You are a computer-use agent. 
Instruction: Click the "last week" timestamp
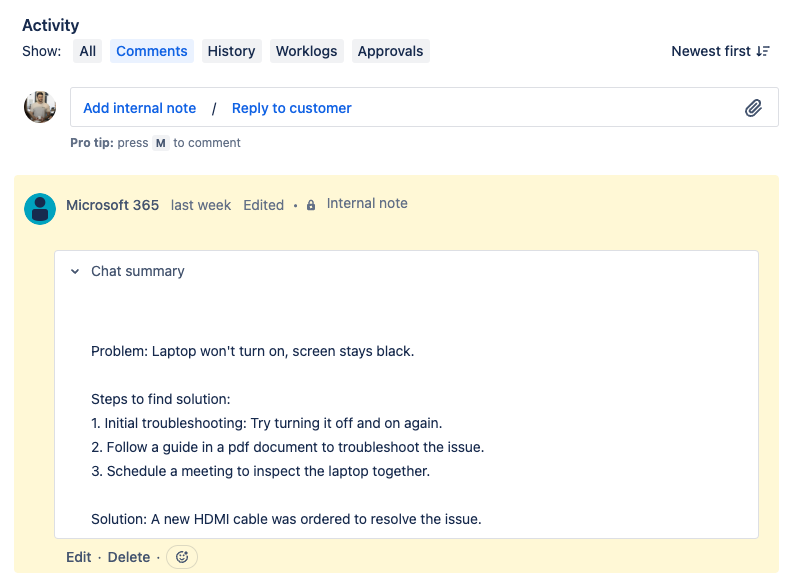coord(201,205)
